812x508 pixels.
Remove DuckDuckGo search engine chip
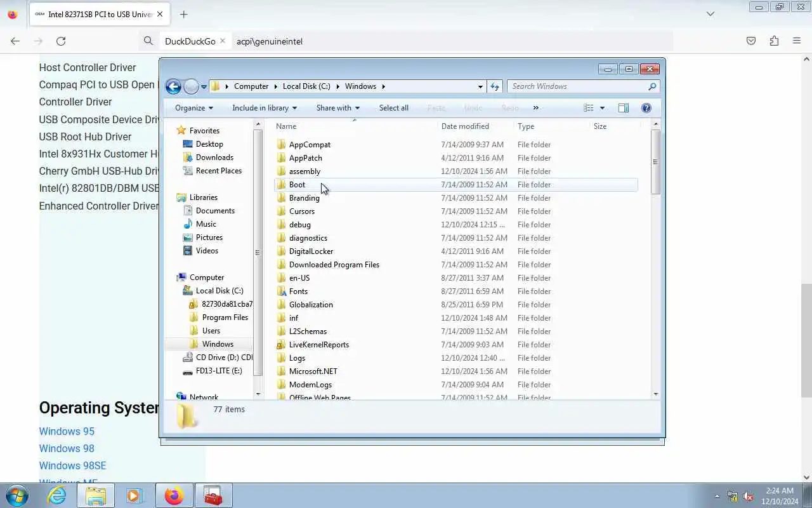[x=223, y=41]
